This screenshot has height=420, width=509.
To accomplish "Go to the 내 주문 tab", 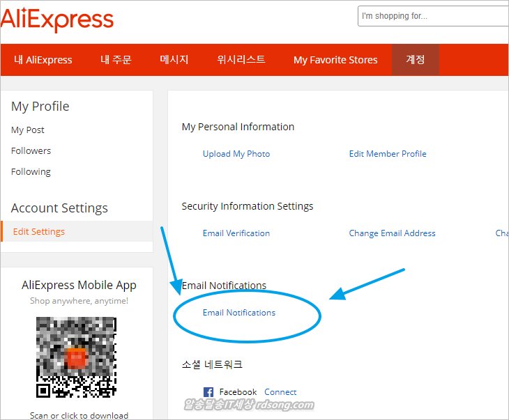I will (116, 60).
